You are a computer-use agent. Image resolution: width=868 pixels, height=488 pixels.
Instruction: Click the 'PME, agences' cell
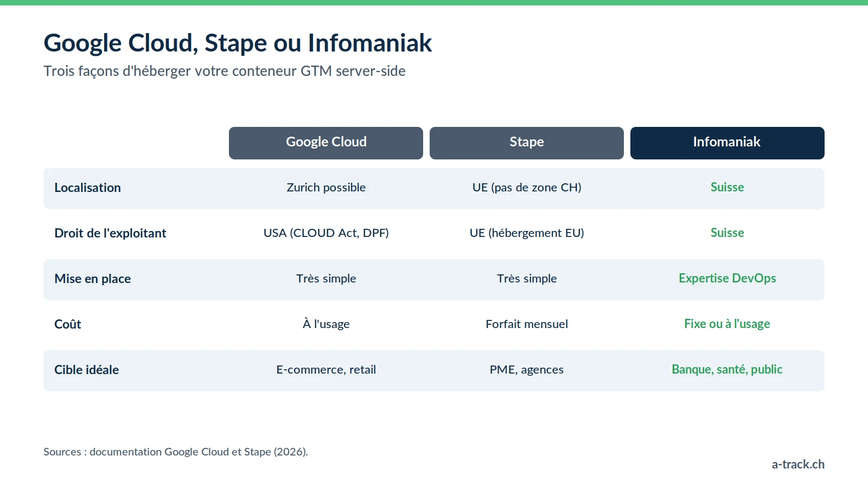click(x=527, y=370)
